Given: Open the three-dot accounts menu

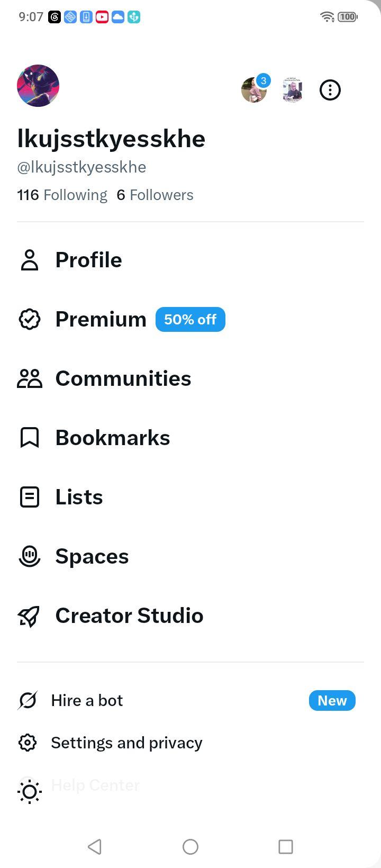Looking at the screenshot, I should click(330, 90).
